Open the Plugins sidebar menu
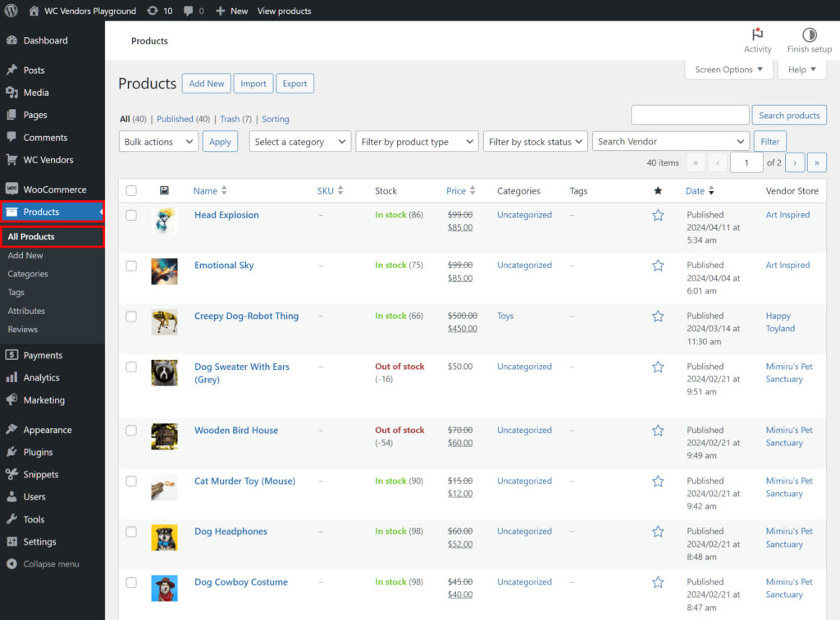Viewport: 840px width, 620px height. pos(52,452)
